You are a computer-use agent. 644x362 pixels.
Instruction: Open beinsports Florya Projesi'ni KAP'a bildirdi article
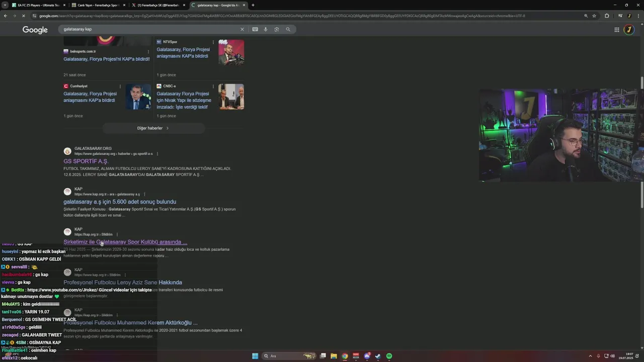pos(106,59)
